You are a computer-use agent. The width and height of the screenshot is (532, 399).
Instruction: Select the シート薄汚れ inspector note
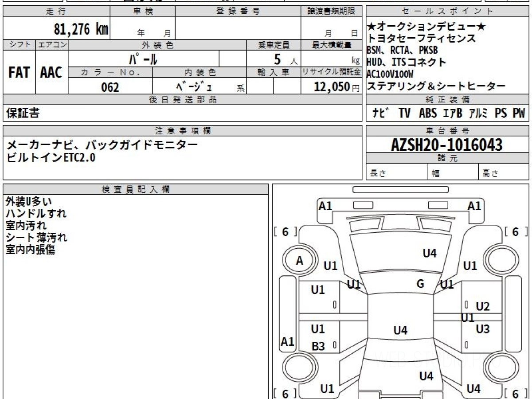(36, 237)
